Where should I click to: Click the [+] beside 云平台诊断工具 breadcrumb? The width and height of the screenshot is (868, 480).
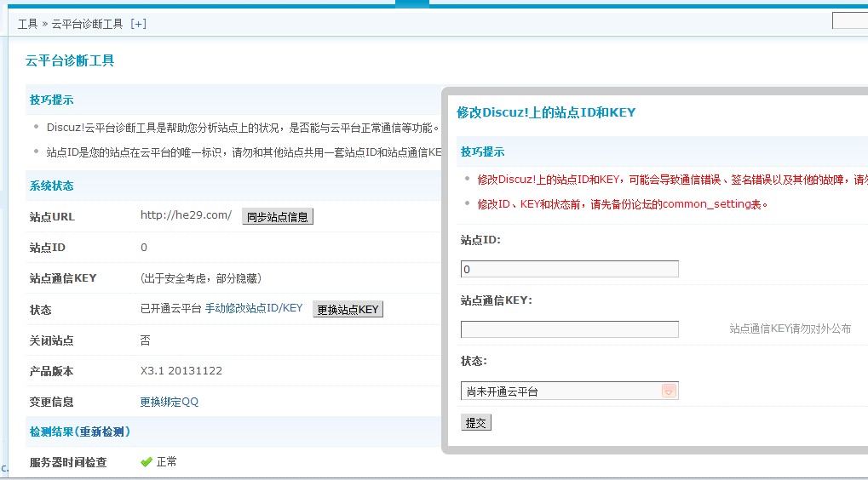[138, 24]
